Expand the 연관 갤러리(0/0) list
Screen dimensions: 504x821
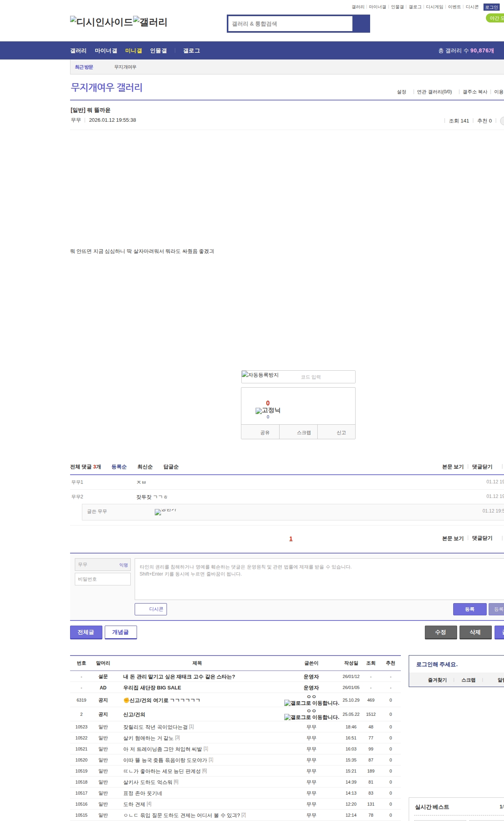(434, 92)
